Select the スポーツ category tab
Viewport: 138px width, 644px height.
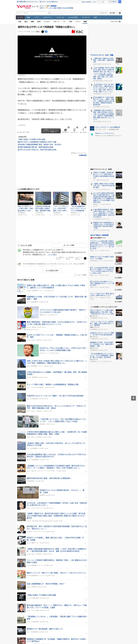click(56, 21)
